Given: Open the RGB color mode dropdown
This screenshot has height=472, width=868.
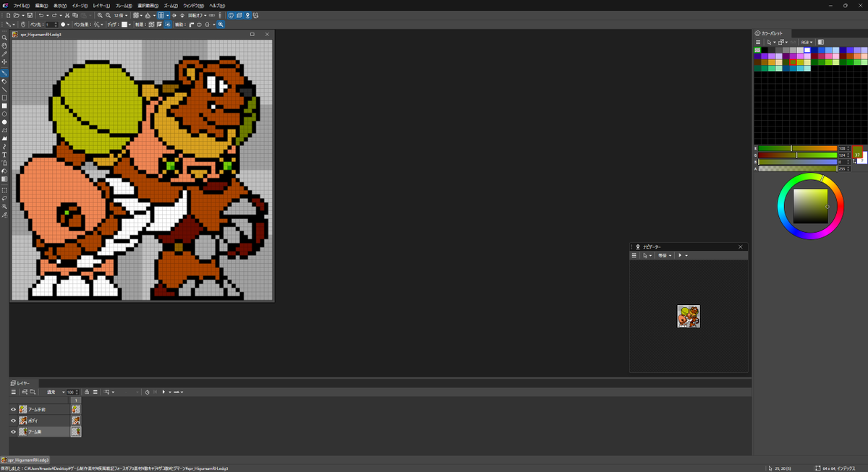Looking at the screenshot, I should (x=807, y=42).
